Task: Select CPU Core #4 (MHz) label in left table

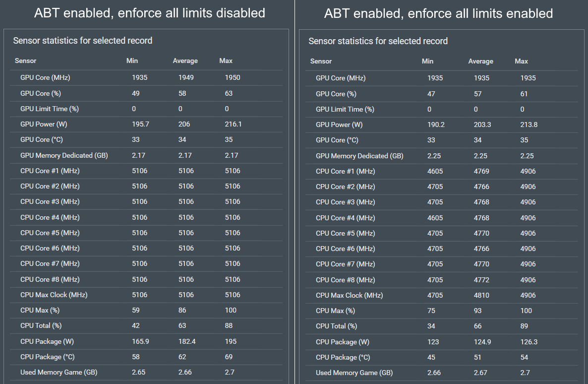Action: point(50,217)
